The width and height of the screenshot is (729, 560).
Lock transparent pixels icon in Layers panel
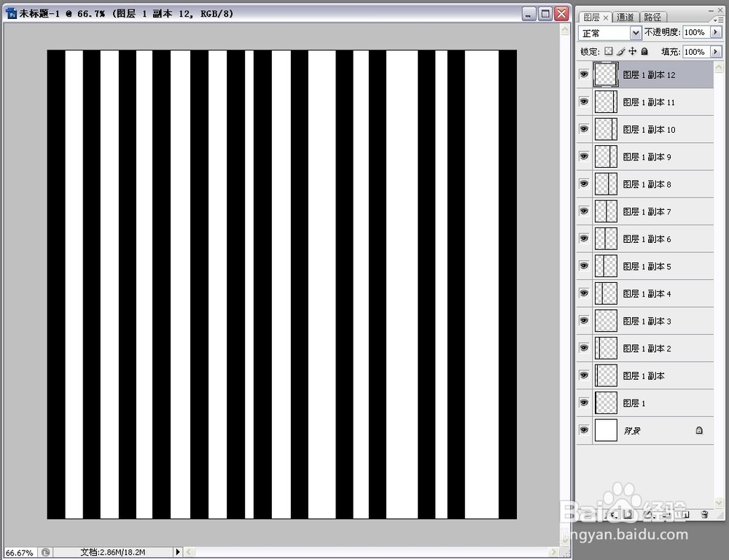609,51
